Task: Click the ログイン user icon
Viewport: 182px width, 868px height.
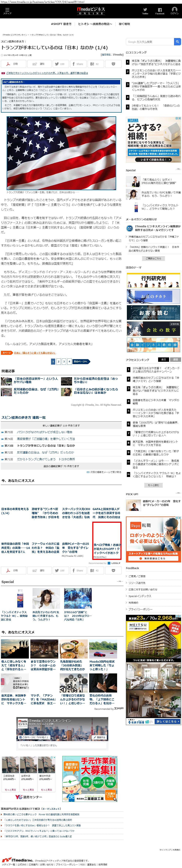Action: pos(174,11)
